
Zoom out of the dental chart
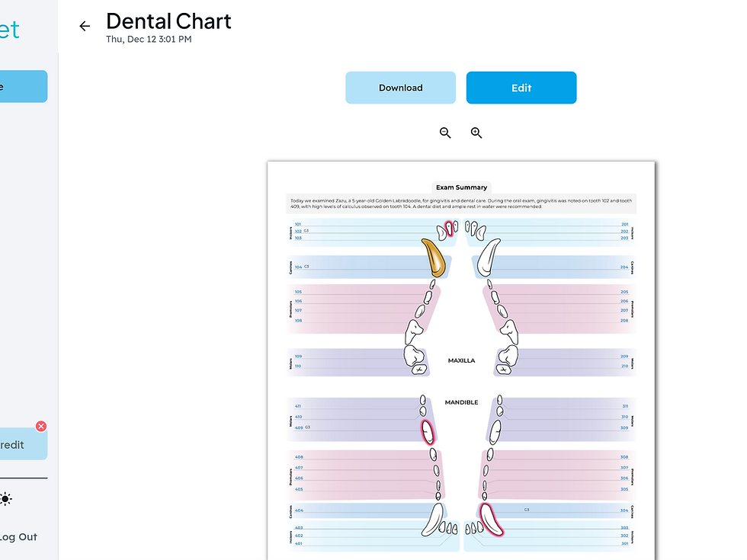[x=445, y=133]
